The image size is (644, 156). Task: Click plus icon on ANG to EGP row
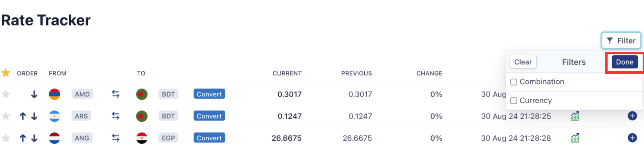(632, 138)
